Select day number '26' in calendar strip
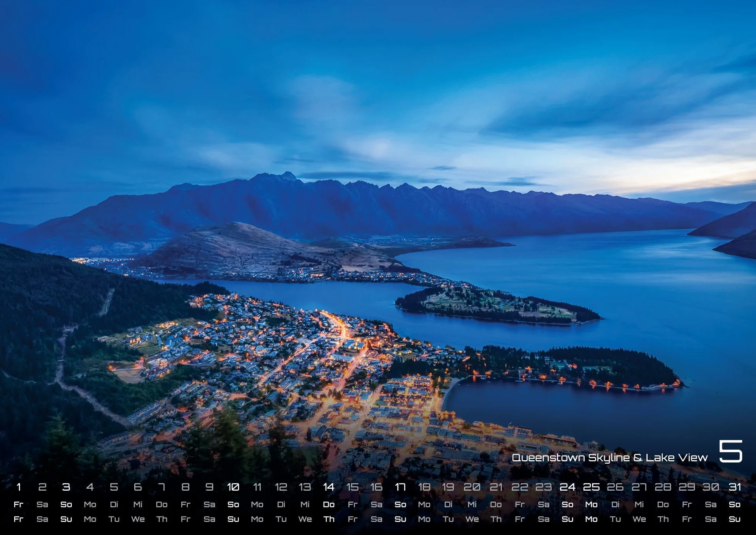 (x=615, y=487)
